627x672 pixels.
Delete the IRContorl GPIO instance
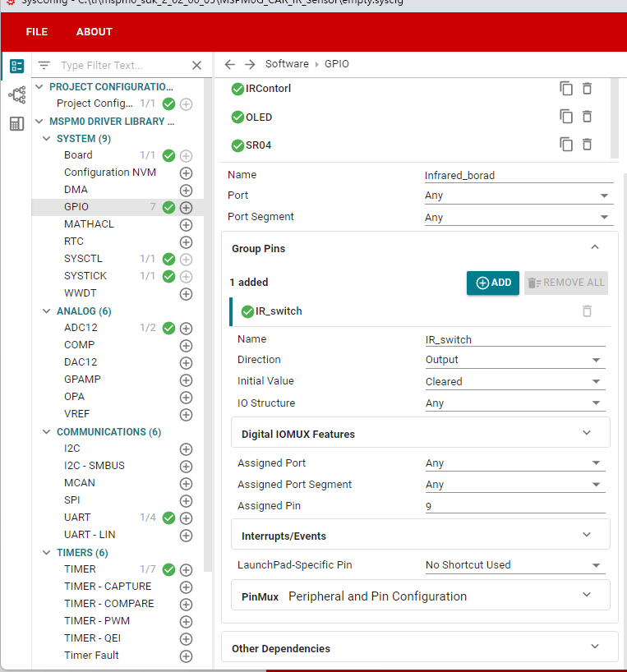pyautogui.click(x=587, y=88)
